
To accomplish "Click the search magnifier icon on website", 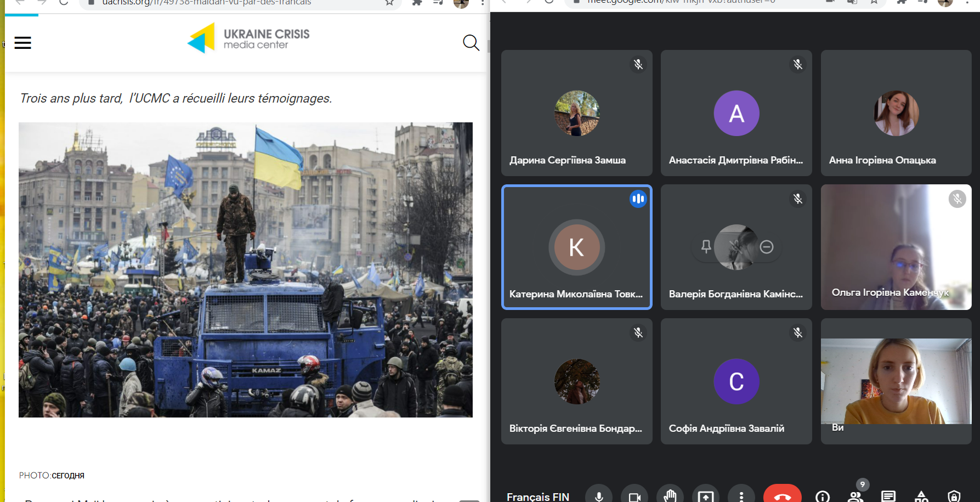I will (471, 43).
